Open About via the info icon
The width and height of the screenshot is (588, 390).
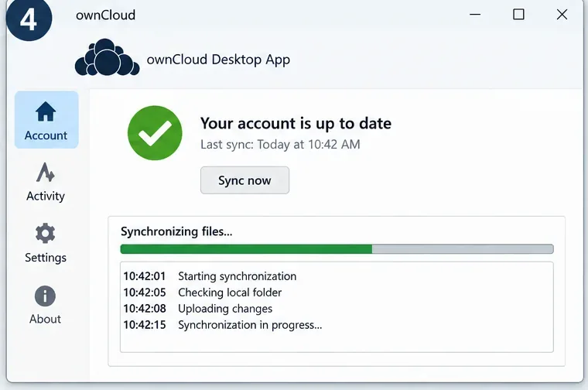point(46,296)
